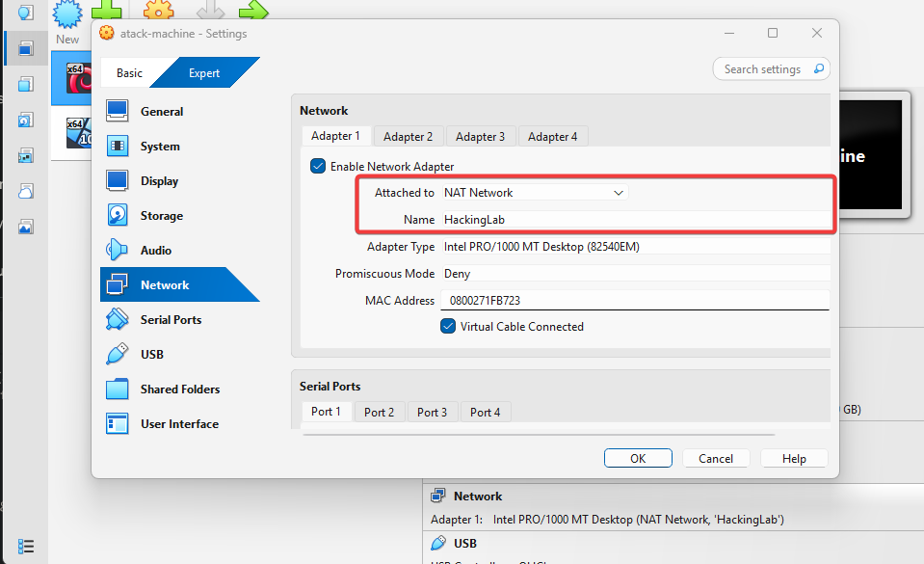The image size is (924, 564).
Task: Toggle the Virtual Cable Connected checkbox
Action: (448, 326)
